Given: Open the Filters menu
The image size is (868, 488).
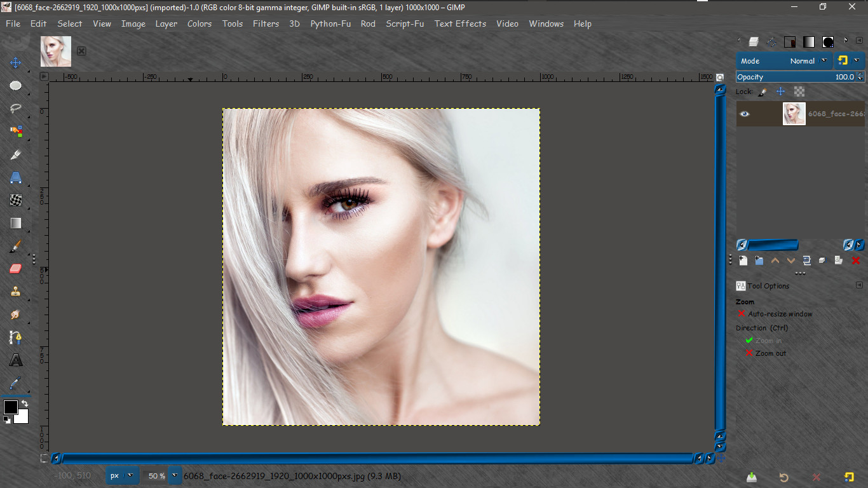Looking at the screenshot, I should [x=266, y=24].
